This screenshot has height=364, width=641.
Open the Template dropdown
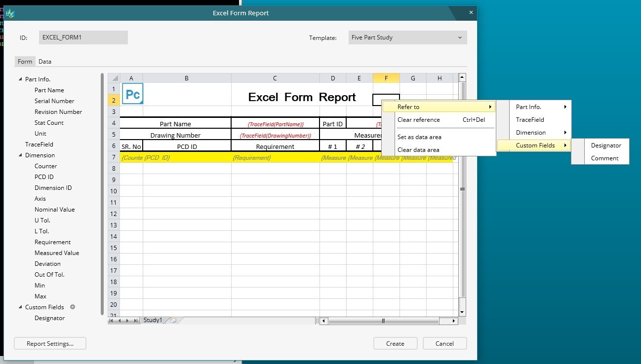407,37
